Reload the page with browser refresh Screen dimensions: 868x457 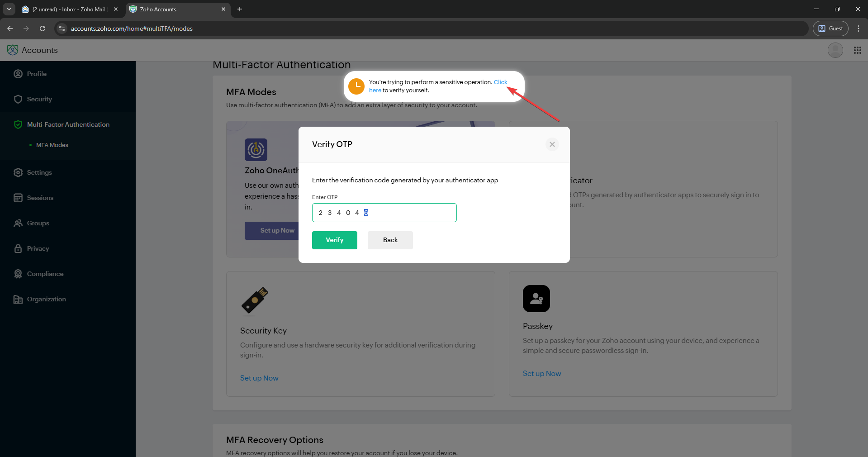point(43,29)
